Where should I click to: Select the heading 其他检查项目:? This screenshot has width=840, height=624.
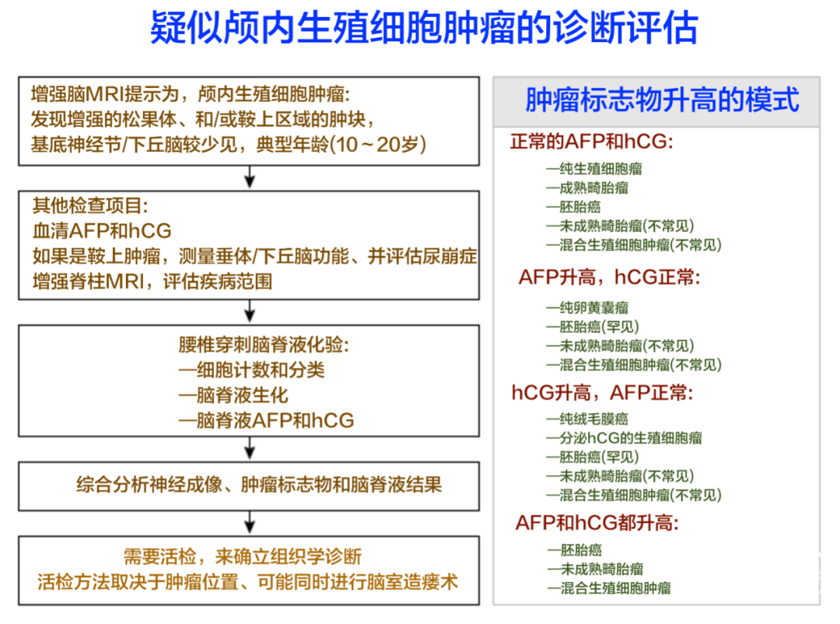point(90,205)
